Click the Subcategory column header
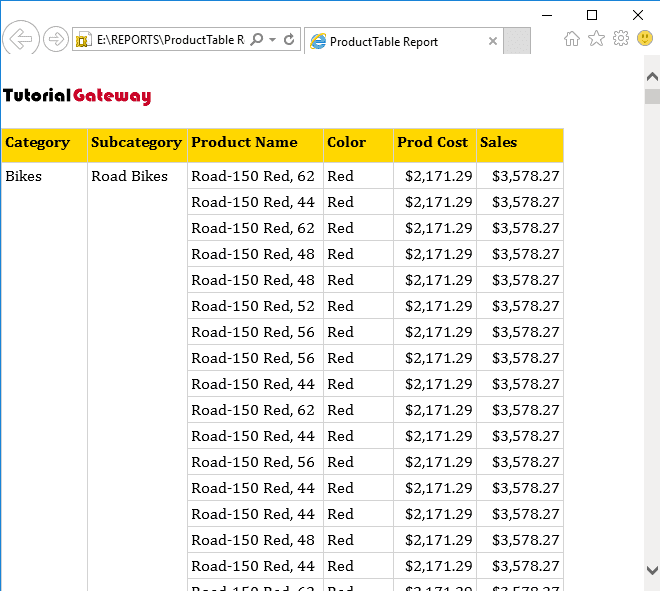This screenshot has width=660, height=591. pyautogui.click(x=137, y=145)
